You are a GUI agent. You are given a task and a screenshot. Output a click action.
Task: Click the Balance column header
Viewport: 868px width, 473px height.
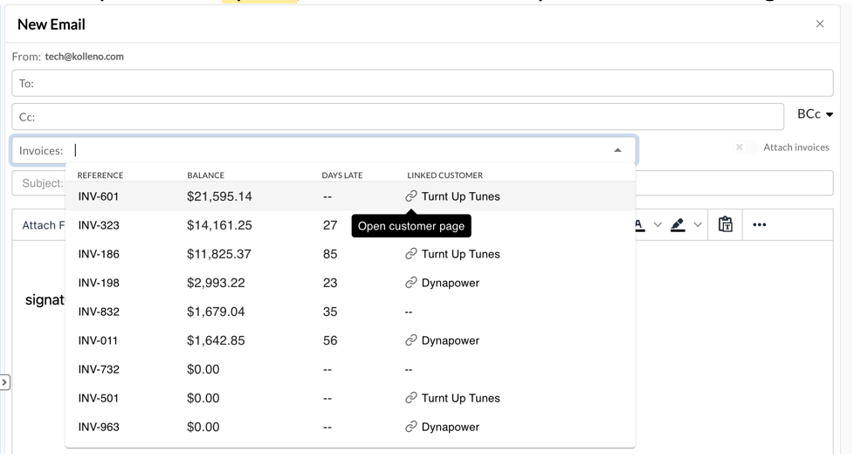[205, 175]
